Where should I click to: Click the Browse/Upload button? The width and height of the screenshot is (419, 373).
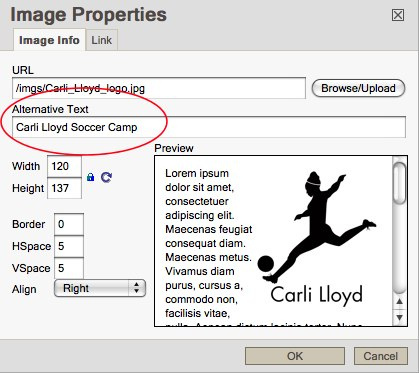(358, 88)
